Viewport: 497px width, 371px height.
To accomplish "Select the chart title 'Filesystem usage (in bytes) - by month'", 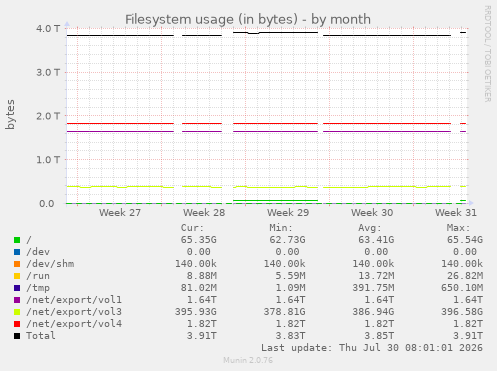I will 248,20.
